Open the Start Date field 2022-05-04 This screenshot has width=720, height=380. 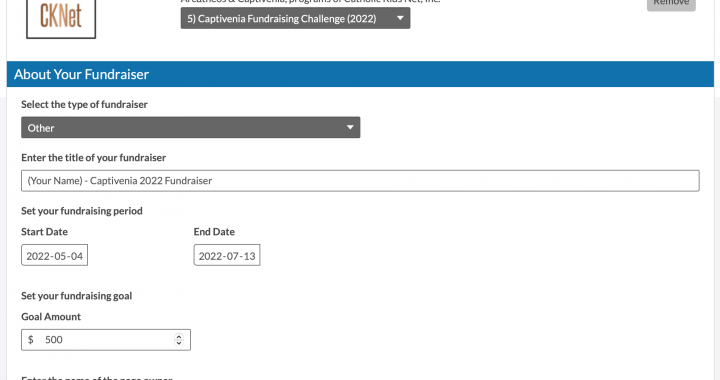[54, 255]
